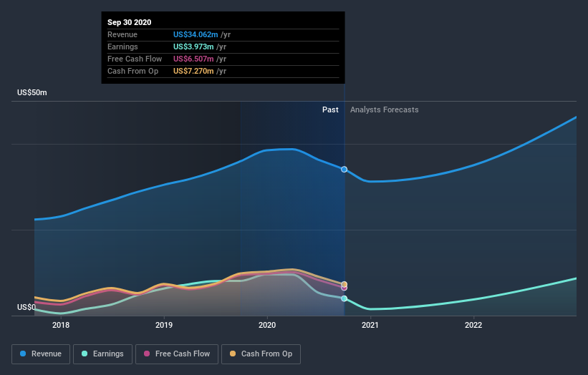The width and height of the screenshot is (588, 375).
Task: Toggle the Revenue legend button
Action: click(41, 354)
